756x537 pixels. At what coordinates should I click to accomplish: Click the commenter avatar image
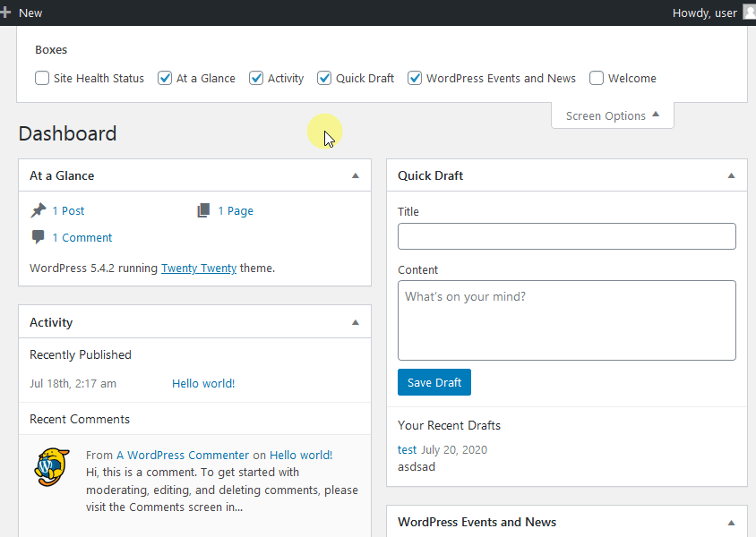52,466
